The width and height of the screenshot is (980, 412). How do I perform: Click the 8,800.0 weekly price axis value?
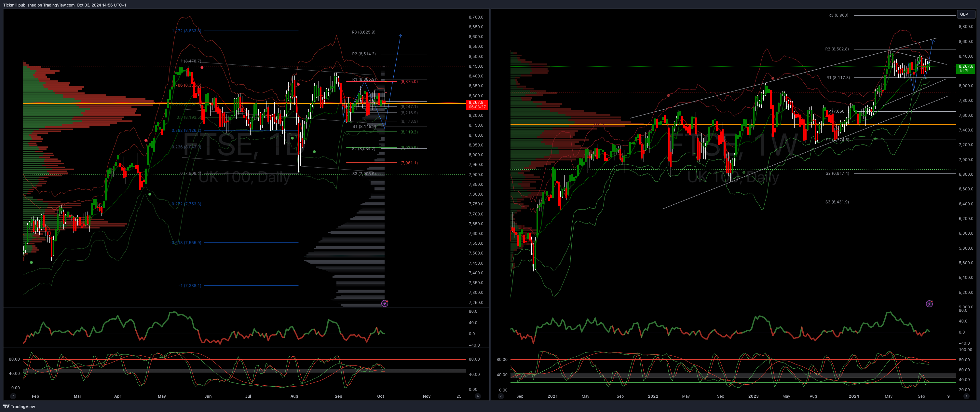(x=966, y=27)
